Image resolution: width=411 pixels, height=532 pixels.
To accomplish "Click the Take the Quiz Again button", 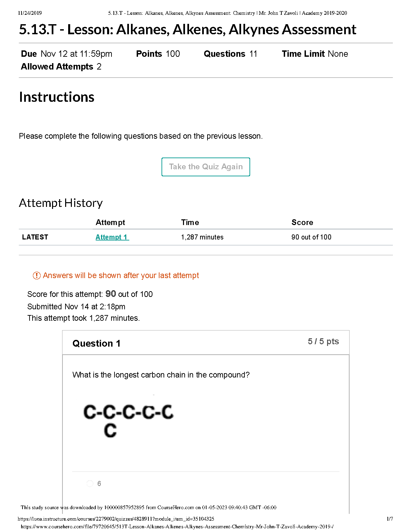I will pyautogui.click(x=205, y=167).
